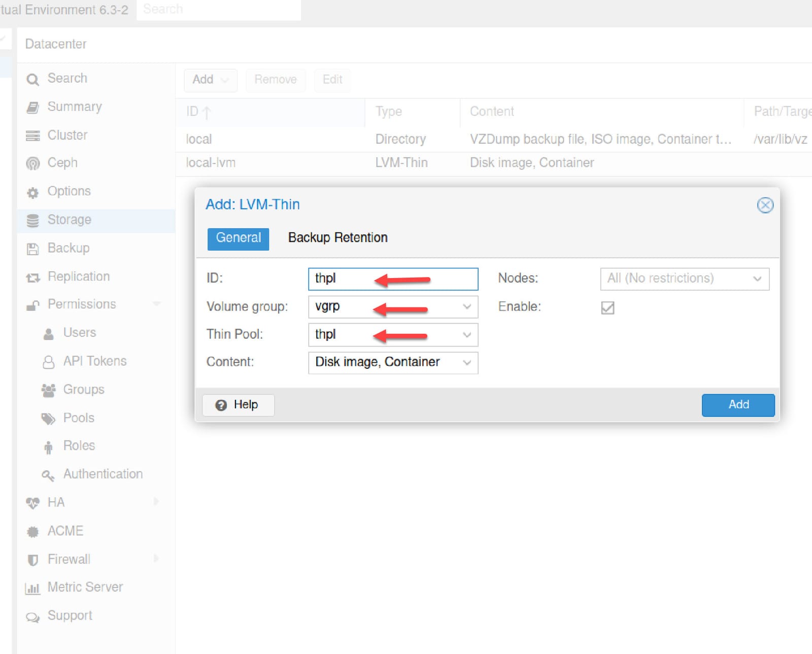Open the Help documentation
The image size is (812, 654).
pos(238,405)
